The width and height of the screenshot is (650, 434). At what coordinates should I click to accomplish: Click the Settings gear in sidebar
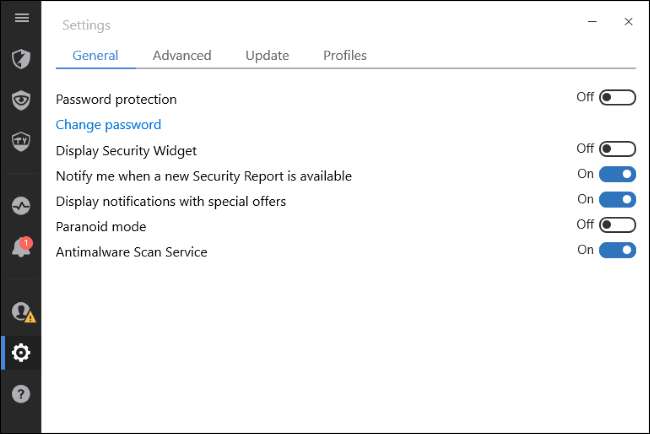[x=21, y=352]
